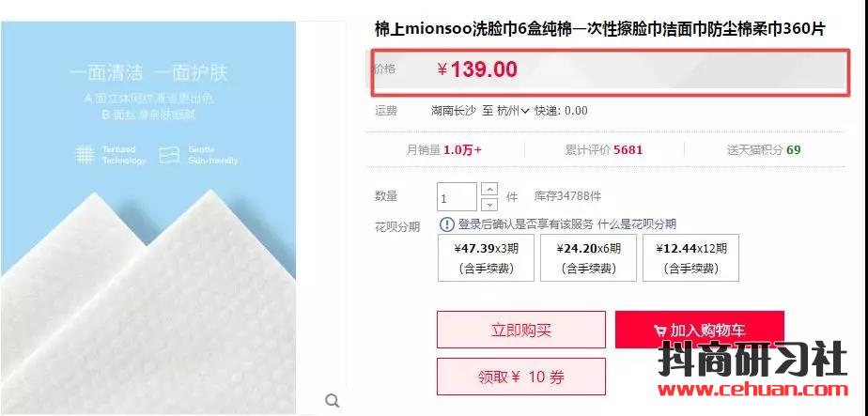Click the info icon beside 登录后确认
The image size is (868, 416).
pyautogui.click(x=447, y=224)
